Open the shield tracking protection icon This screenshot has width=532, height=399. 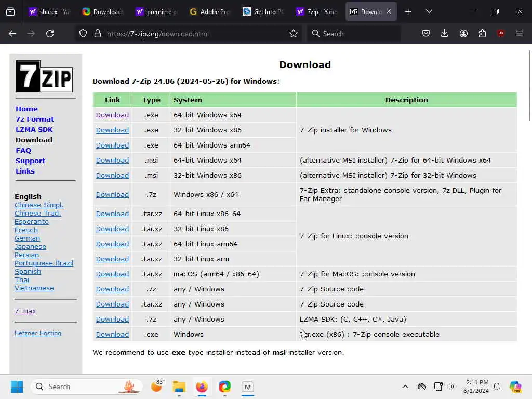pos(83,34)
